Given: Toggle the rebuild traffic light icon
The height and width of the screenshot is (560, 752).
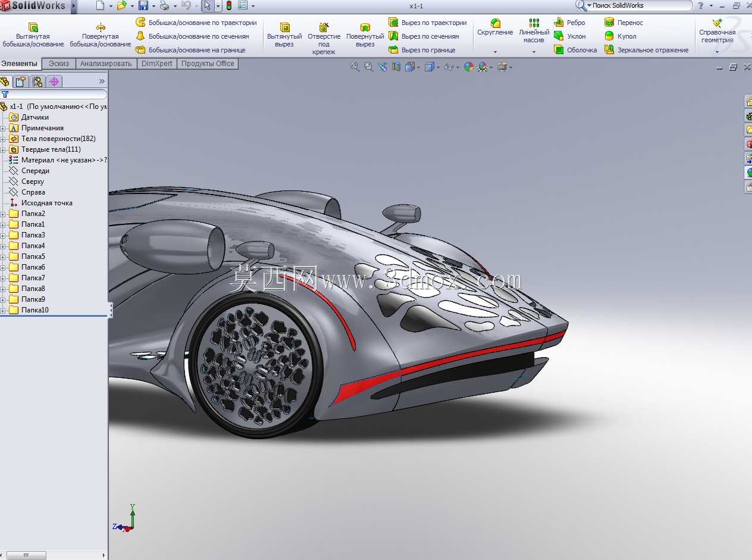Looking at the screenshot, I should (x=229, y=5).
